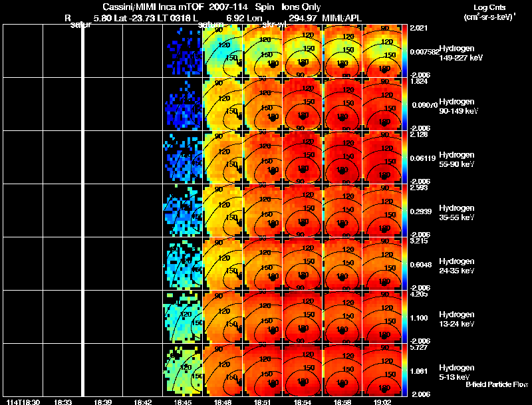Select the '2007-114' date in the title

(229, 7)
